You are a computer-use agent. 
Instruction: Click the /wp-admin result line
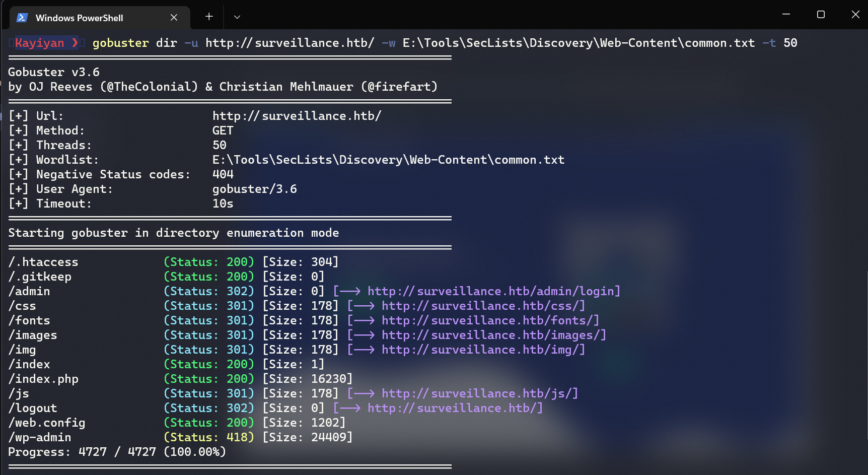[x=40, y=437]
